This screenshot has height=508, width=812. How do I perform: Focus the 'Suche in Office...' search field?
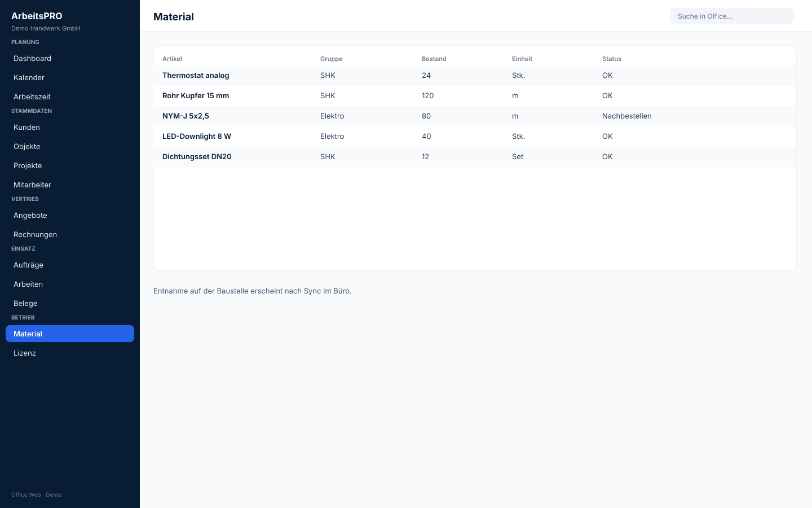(x=732, y=16)
